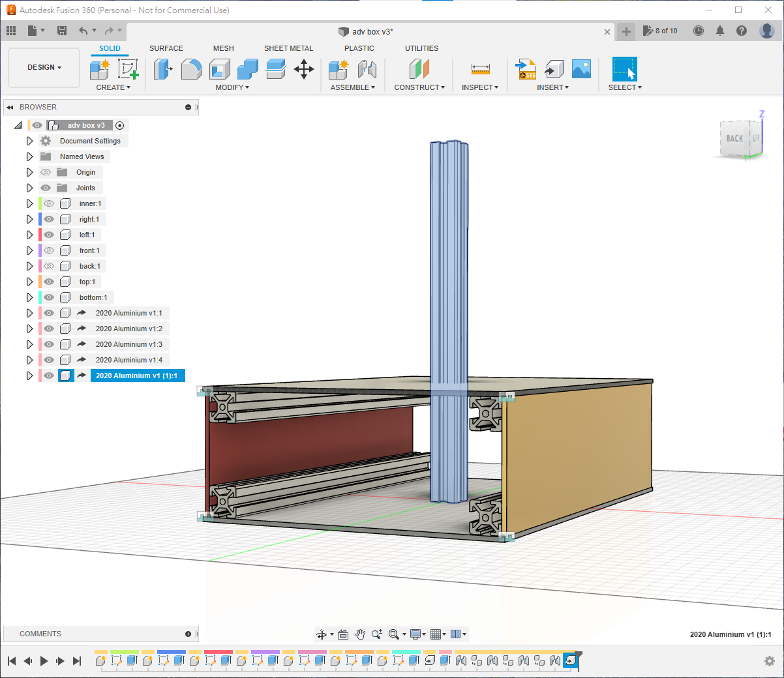This screenshot has width=784, height=678.
Task: Open the Save file icon
Action: coord(62,31)
